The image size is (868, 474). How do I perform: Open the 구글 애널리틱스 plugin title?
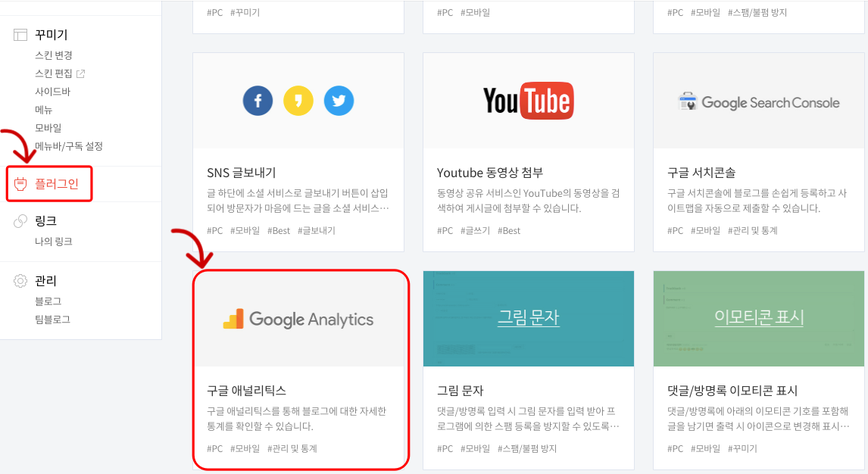click(246, 391)
